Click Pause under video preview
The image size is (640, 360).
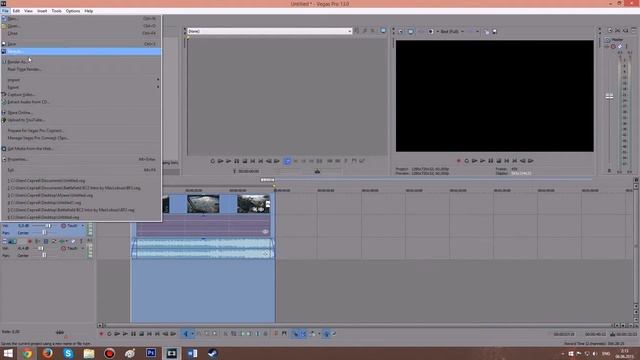pos(491,161)
